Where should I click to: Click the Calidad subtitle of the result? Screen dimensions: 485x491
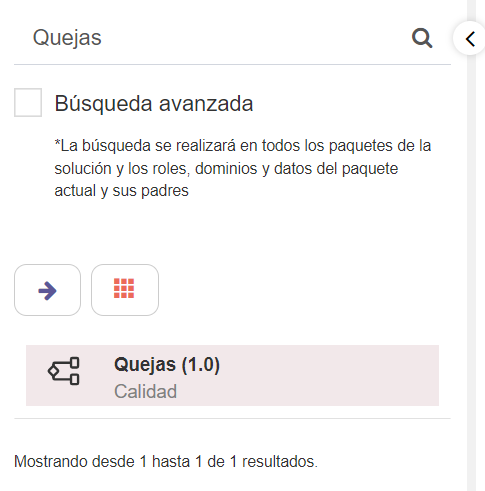coord(145,391)
